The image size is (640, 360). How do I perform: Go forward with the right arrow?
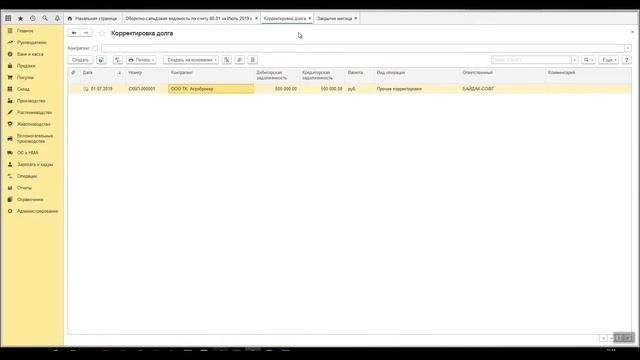point(86,33)
